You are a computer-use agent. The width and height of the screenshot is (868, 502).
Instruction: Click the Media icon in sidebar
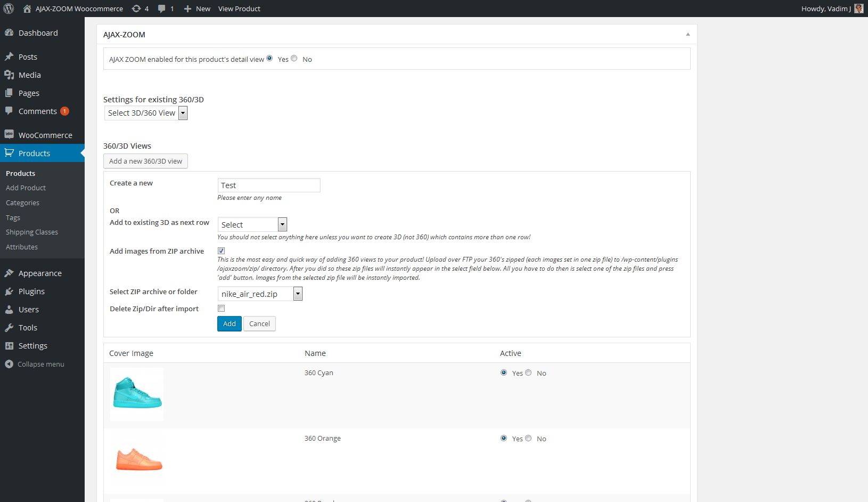(x=9, y=75)
